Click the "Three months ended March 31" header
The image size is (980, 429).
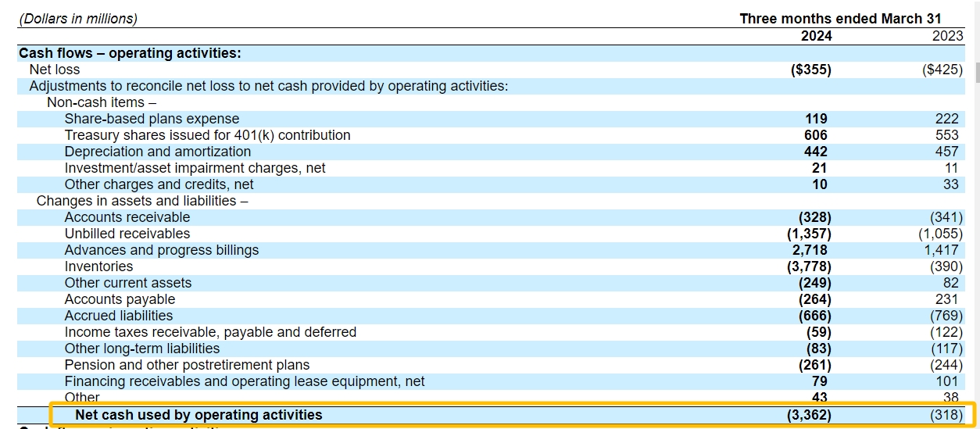(841, 19)
